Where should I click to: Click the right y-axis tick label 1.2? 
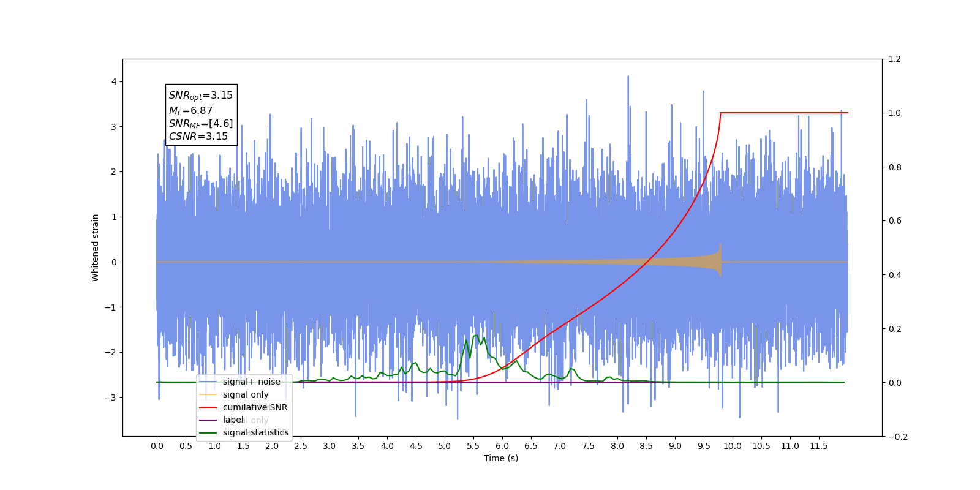pos(895,59)
